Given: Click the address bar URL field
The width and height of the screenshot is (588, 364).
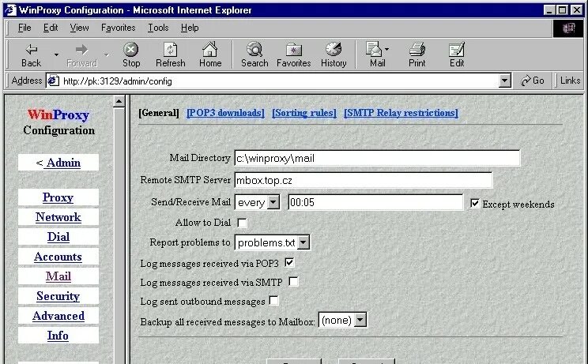Looking at the screenshot, I should pyautogui.click(x=279, y=81).
